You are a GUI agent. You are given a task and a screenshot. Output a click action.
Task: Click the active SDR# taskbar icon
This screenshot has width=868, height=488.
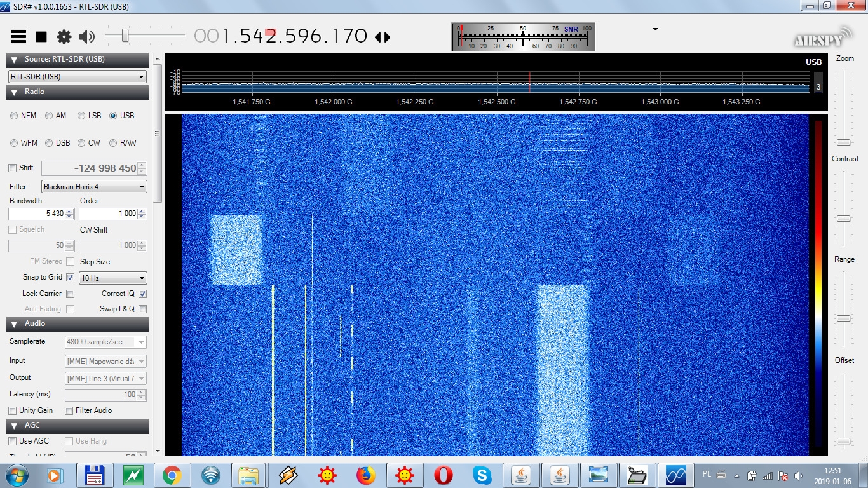[676, 475]
